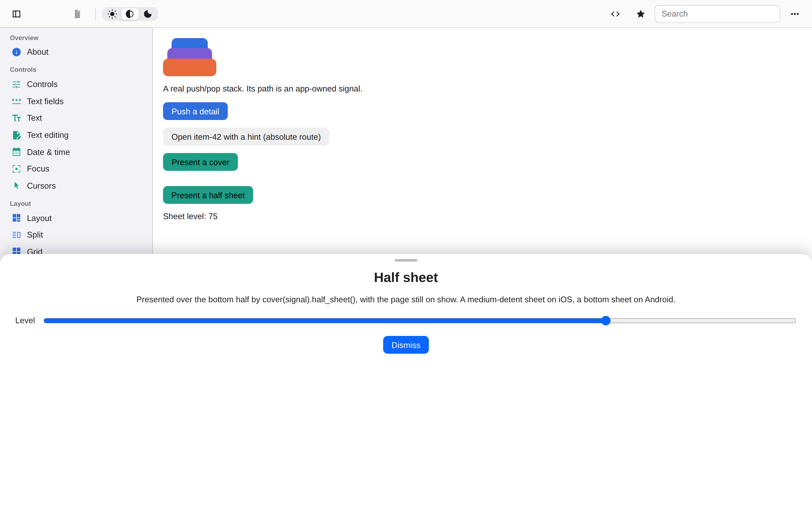
Task: Open the code view brackets icon
Action: tap(615, 14)
